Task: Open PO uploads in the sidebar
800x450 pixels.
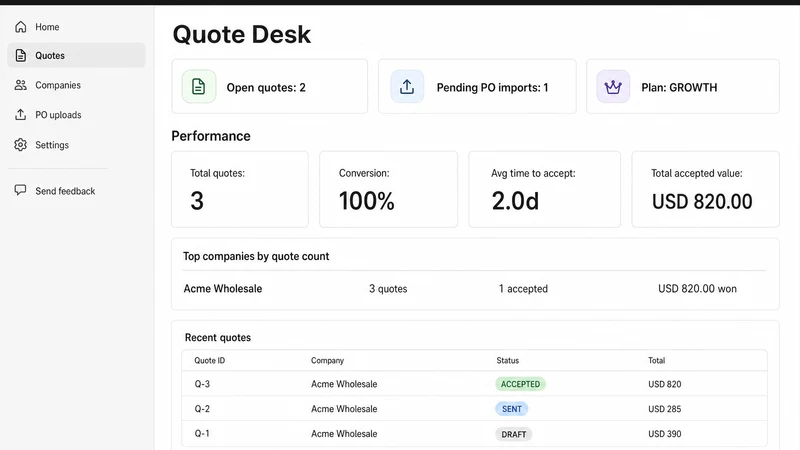Action: coord(77,115)
